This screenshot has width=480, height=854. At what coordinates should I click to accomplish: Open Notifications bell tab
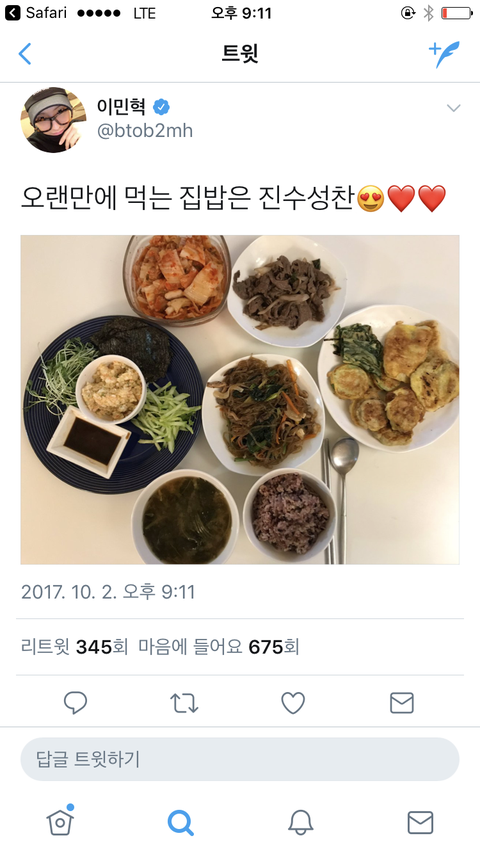pyautogui.click(x=301, y=822)
